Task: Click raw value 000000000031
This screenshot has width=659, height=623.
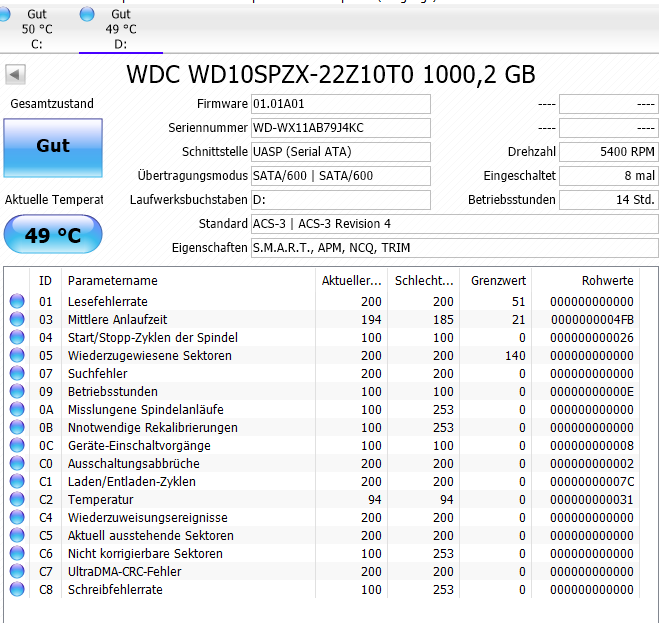Action: [x=592, y=499]
